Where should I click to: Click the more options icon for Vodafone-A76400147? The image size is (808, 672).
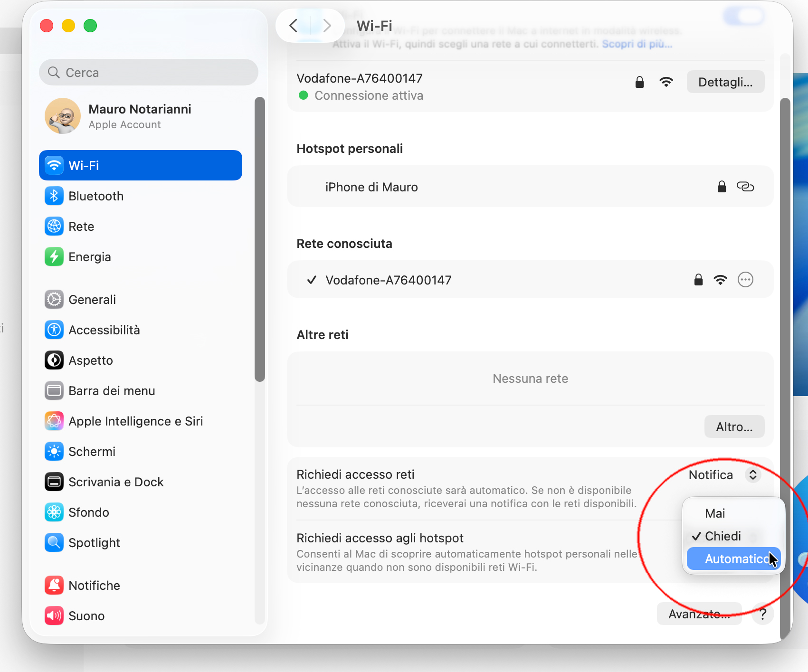(745, 280)
